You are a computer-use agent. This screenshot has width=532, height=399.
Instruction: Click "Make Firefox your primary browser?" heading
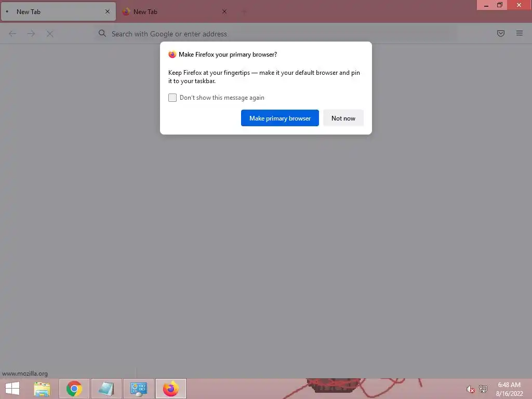228,54
